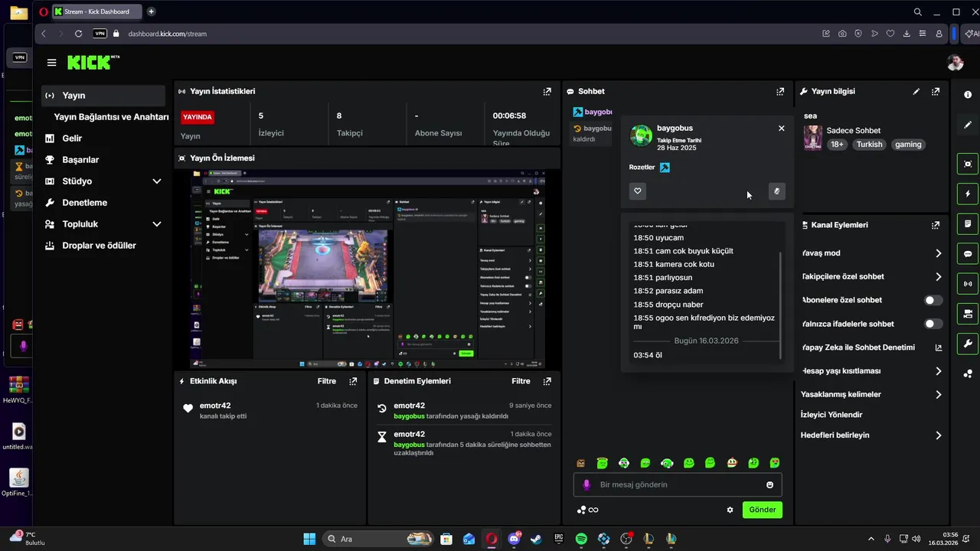
Task: Open Hesap yaşı kısıtlaması options arrow
Action: [939, 371]
